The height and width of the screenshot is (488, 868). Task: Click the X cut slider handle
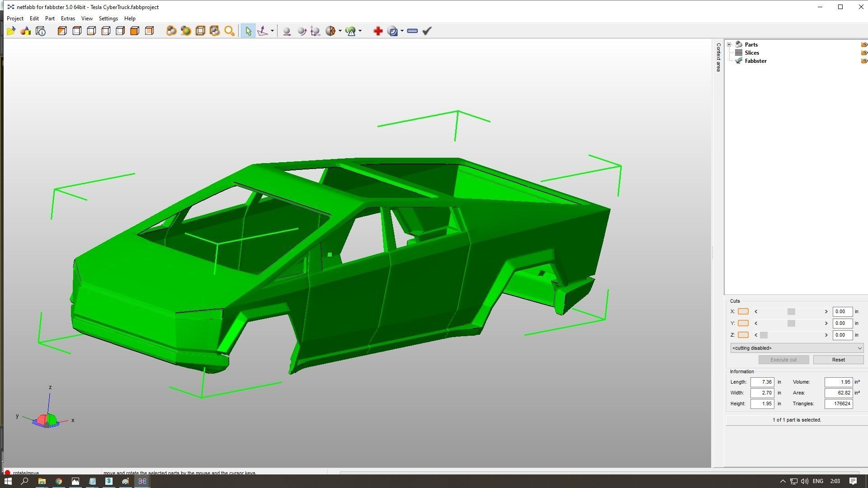(x=791, y=311)
